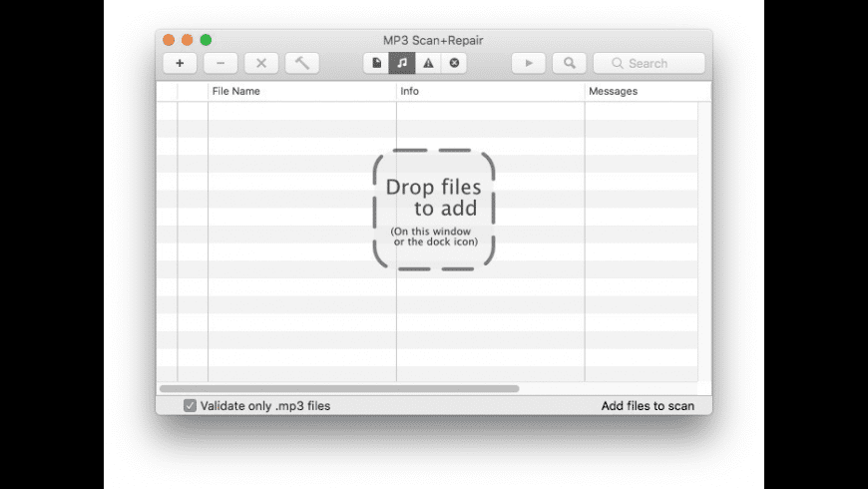
Task: Click the magnifying glass toolbar button
Action: [569, 63]
